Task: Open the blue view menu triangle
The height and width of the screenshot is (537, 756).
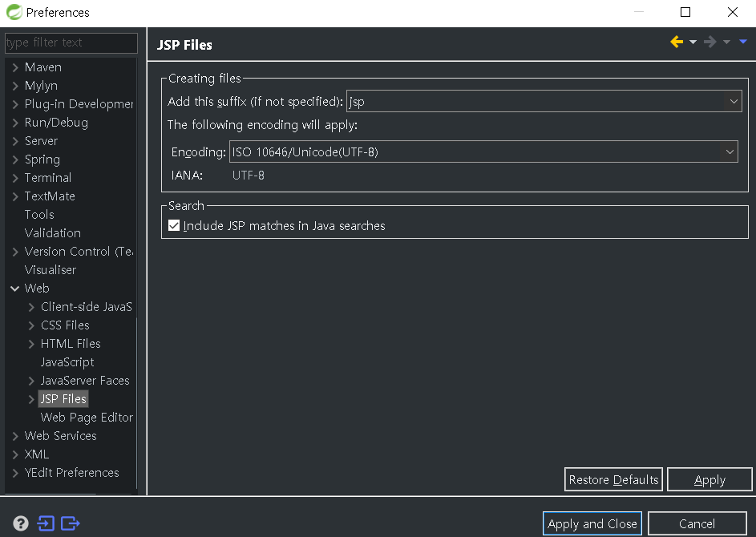Action: [743, 42]
